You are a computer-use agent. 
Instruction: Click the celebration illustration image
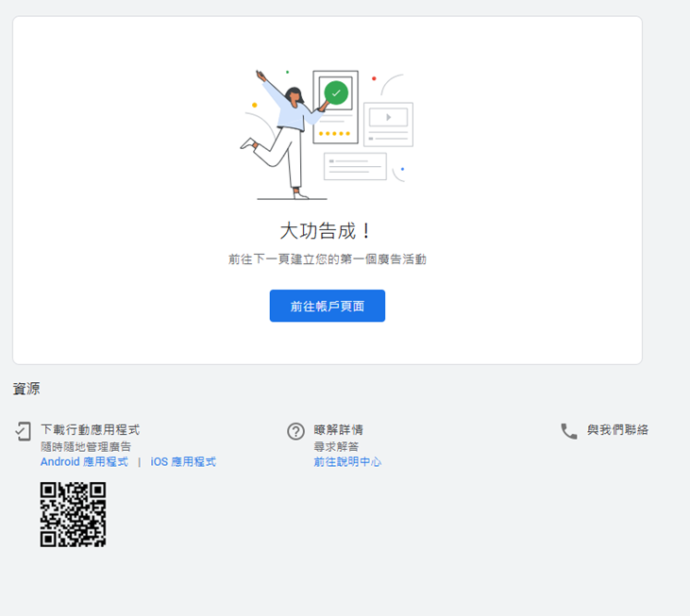click(x=327, y=135)
